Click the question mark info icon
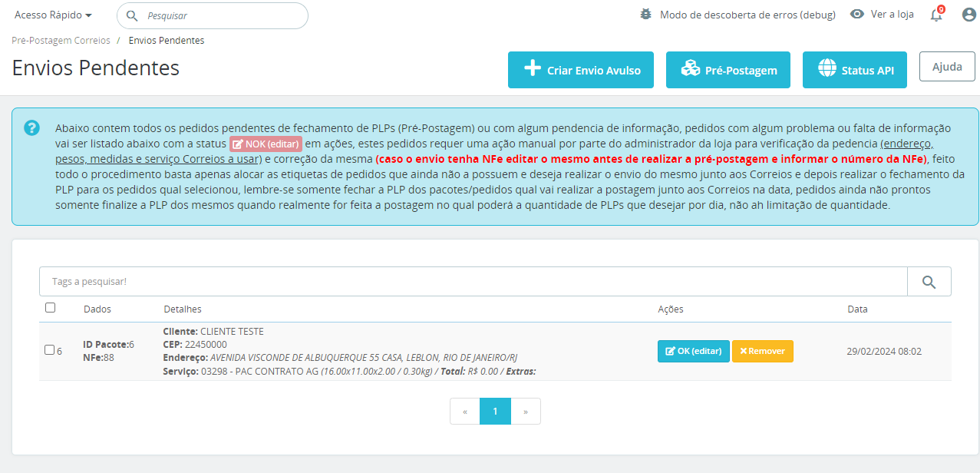The width and height of the screenshot is (980, 473). pos(31,127)
